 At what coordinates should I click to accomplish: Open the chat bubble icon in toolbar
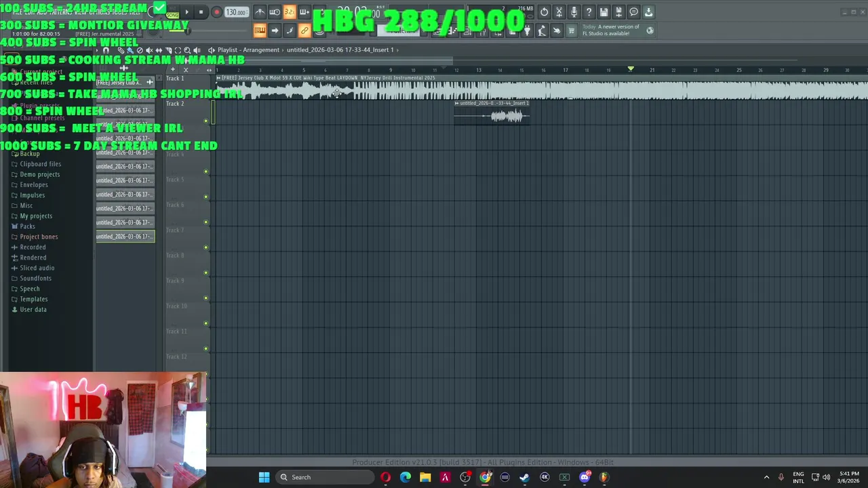(633, 12)
